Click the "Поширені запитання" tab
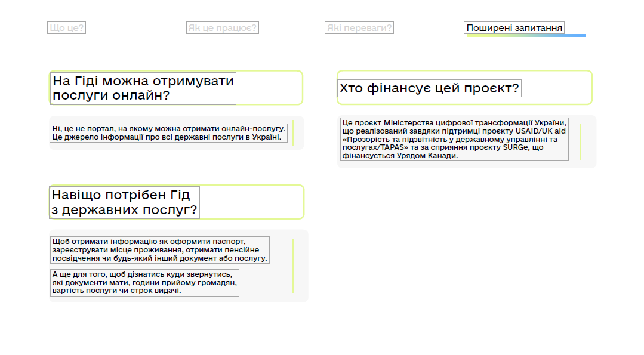The width and height of the screenshot is (644, 355). coord(514,28)
